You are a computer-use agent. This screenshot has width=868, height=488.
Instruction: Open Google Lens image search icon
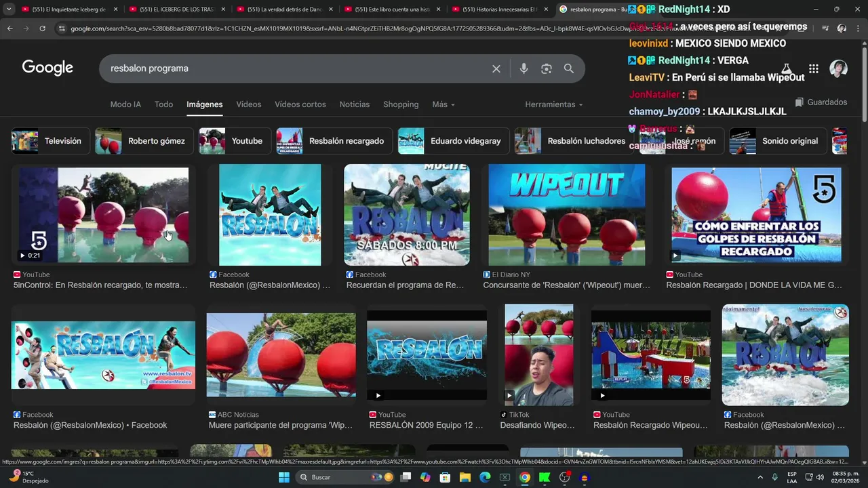click(x=547, y=68)
